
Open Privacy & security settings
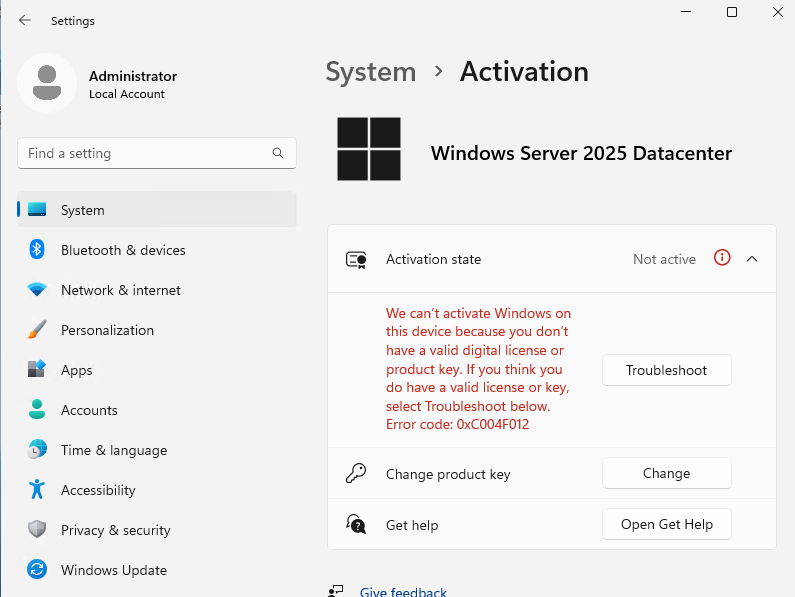click(x=157, y=530)
